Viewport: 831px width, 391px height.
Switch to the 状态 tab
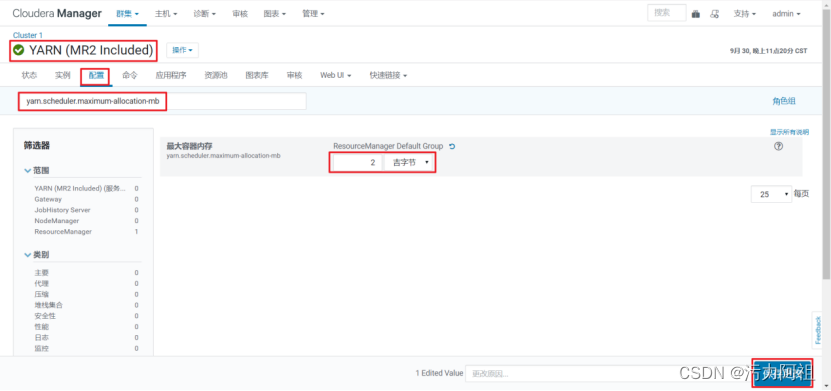(x=29, y=75)
